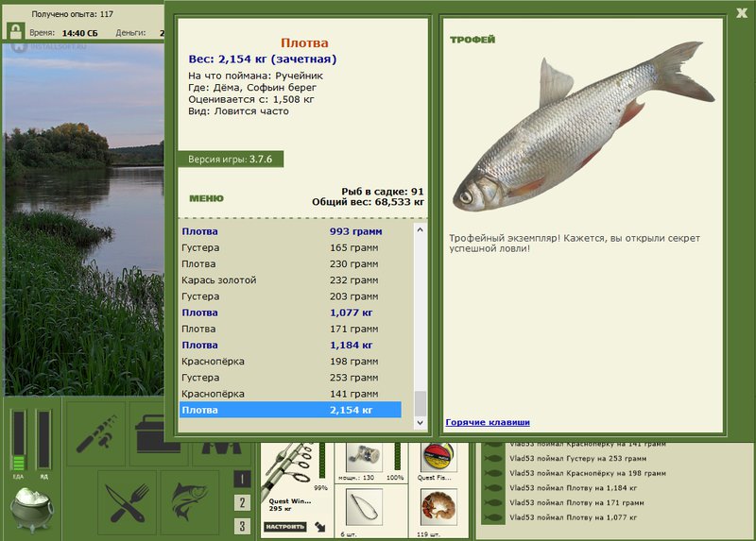Image resolution: width=756 pixels, height=541 pixels.
Task: Click fish icon beside the 1,077 кг chat line
Action: coord(493,518)
